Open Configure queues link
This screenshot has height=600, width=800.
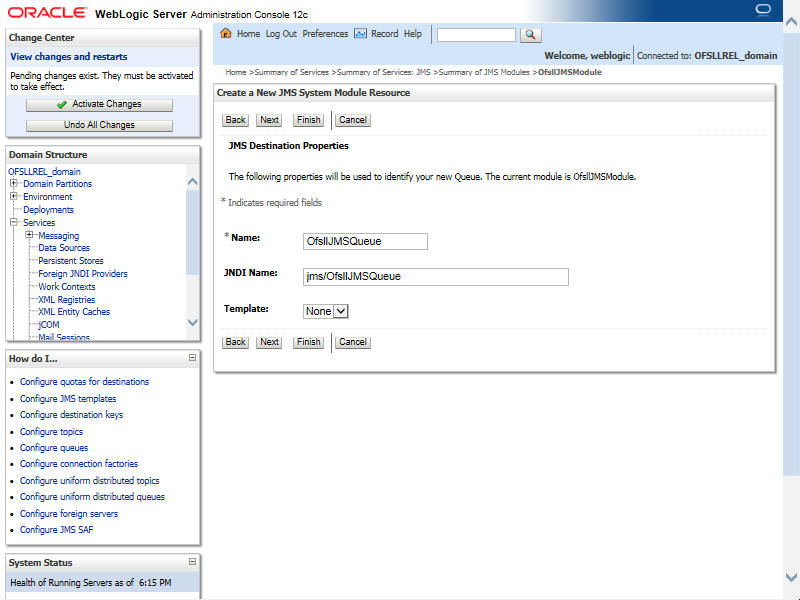point(54,448)
